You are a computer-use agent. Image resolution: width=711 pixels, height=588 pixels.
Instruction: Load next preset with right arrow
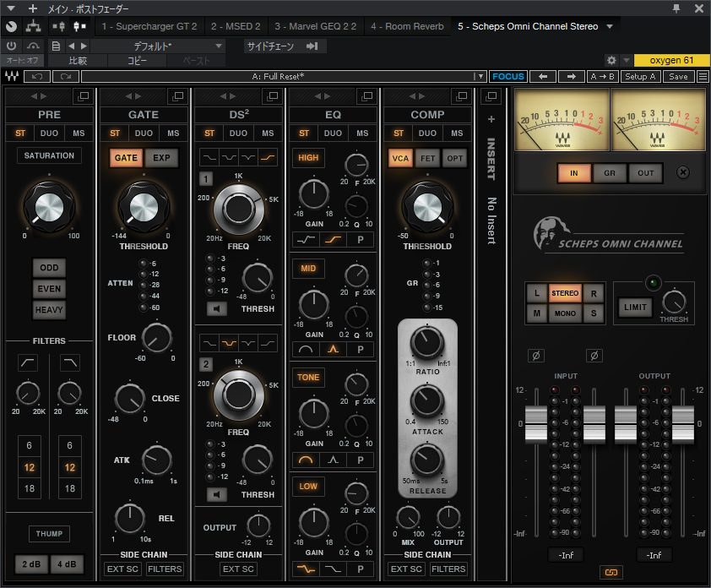pyautogui.click(x=572, y=76)
